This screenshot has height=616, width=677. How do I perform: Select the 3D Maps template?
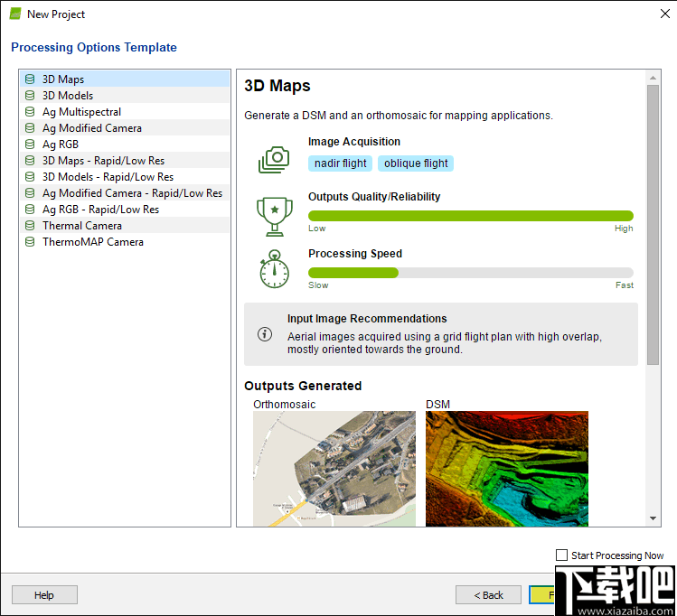click(125, 79)
